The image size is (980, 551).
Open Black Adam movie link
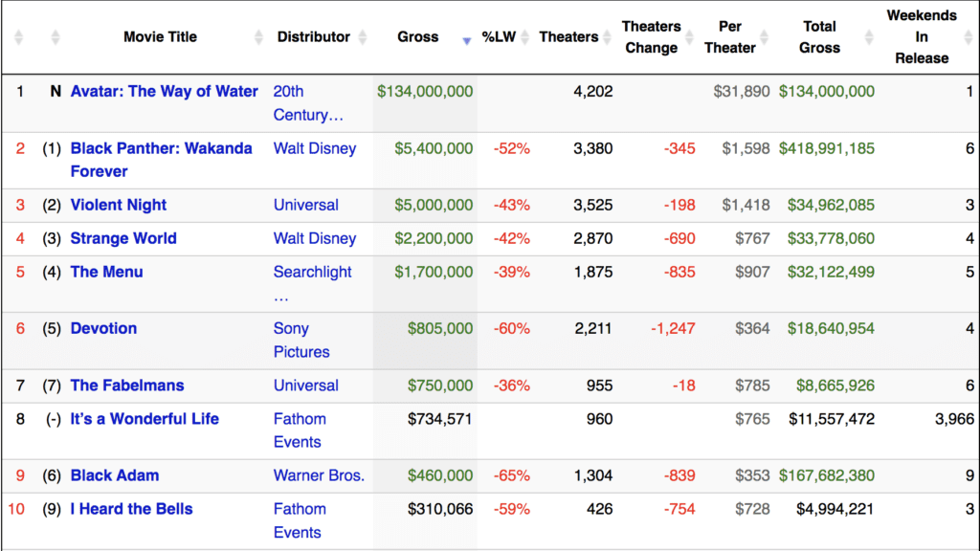tap(115, 475)
